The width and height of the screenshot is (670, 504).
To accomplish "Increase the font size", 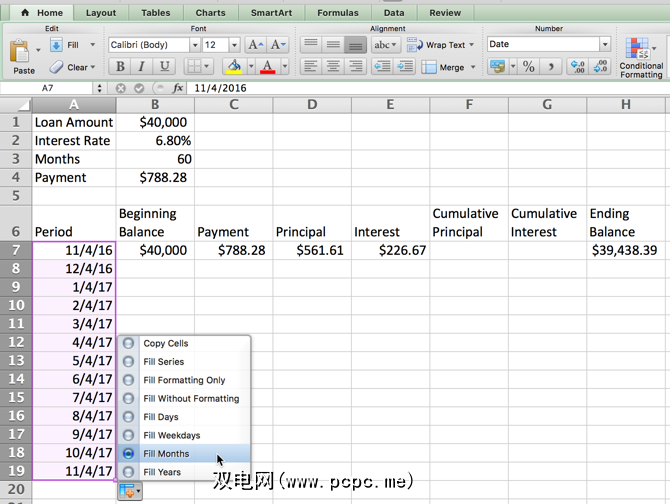I will [x=255, y=45].
